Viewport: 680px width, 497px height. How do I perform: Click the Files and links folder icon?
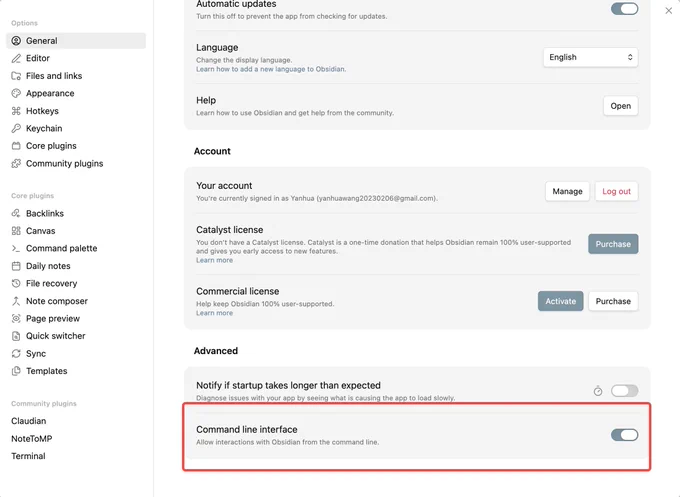coord(16,76)
